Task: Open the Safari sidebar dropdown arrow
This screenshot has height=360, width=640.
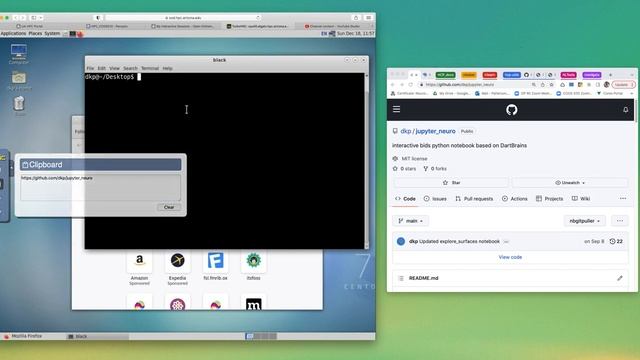Action: (41, 18)
